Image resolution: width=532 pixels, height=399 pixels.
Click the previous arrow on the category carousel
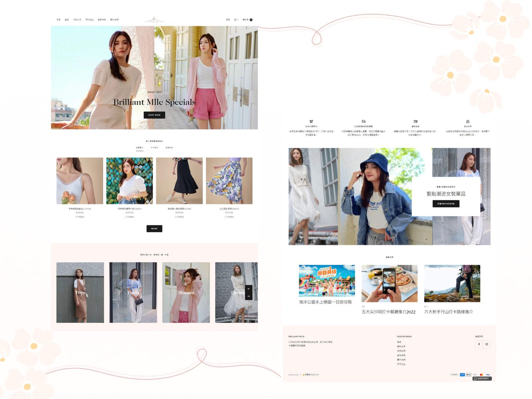248,289
